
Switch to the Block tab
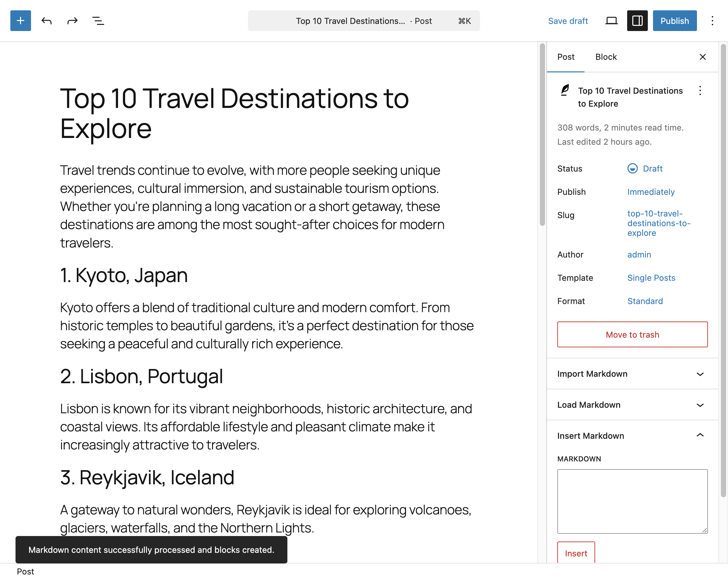(606, 57)
